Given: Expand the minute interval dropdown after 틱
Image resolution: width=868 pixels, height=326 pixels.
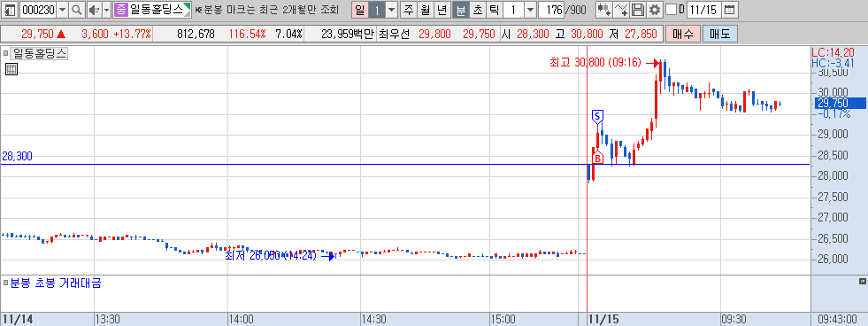Looking at the screenshot, I should point(530,10).
